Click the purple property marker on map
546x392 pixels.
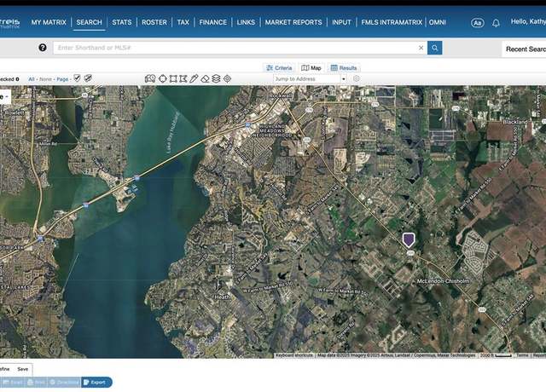coord(409,239)
